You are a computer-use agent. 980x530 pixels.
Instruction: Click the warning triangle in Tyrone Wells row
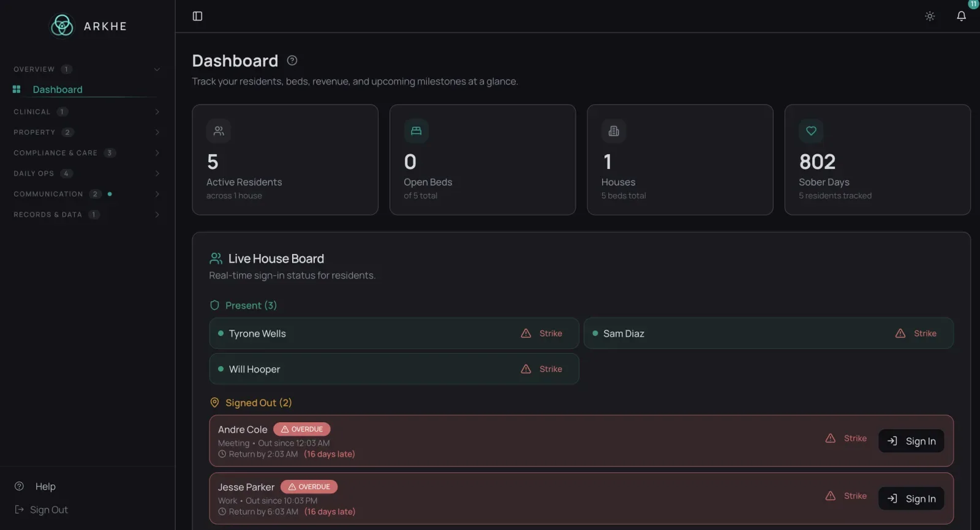(526, 334)
